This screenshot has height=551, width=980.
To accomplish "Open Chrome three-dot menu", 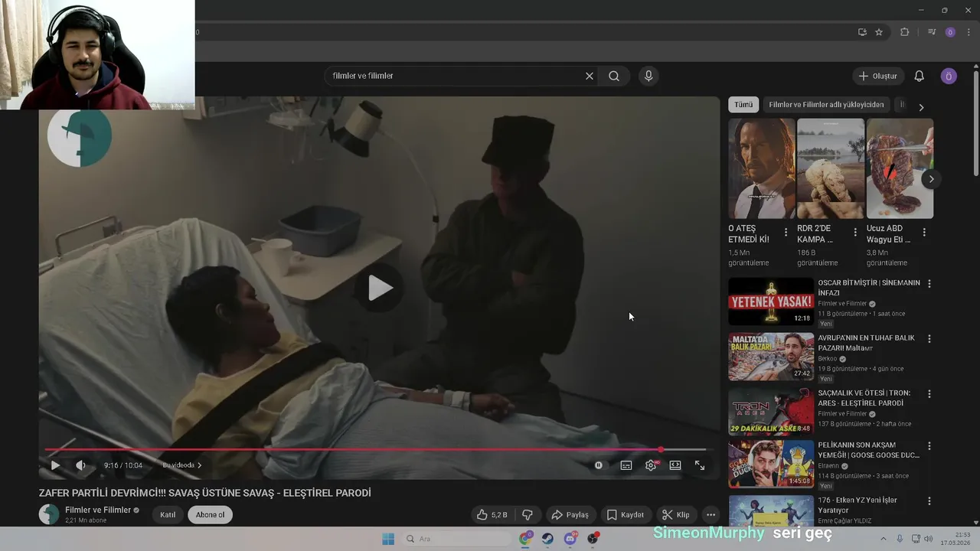I will point(968,32).
